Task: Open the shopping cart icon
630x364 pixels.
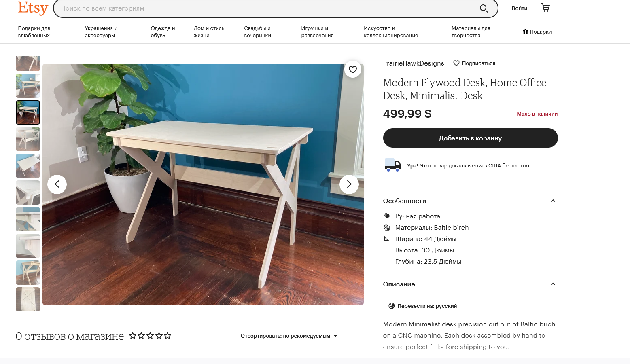Action: click(545, 8)
